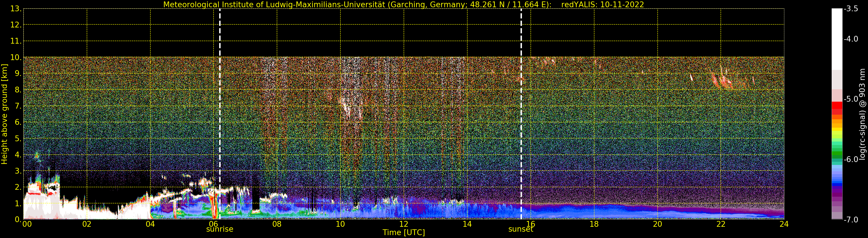868x238 pixels.
Task: Click colorbar tick value -7.0
Action: pyautogui.click(x=851, y=220)
